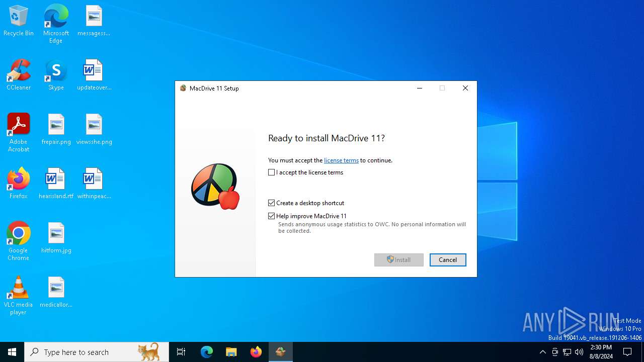Launch Microsoft Edge from the taskbar

[x=207, y=352]
